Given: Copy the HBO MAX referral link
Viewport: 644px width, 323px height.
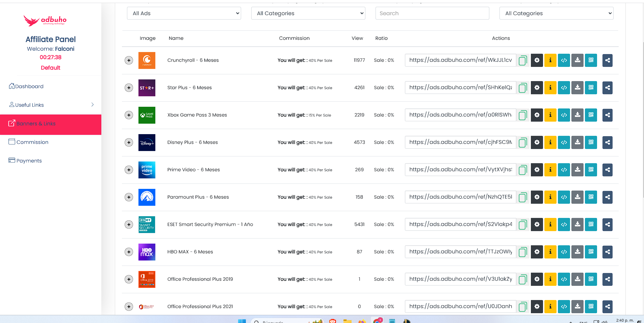Looking at the screenshot, I should (523, 252).
